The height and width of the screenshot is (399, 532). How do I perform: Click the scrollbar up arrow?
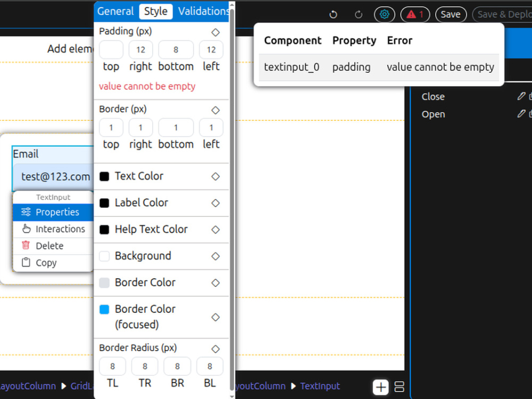pos(232,5)
